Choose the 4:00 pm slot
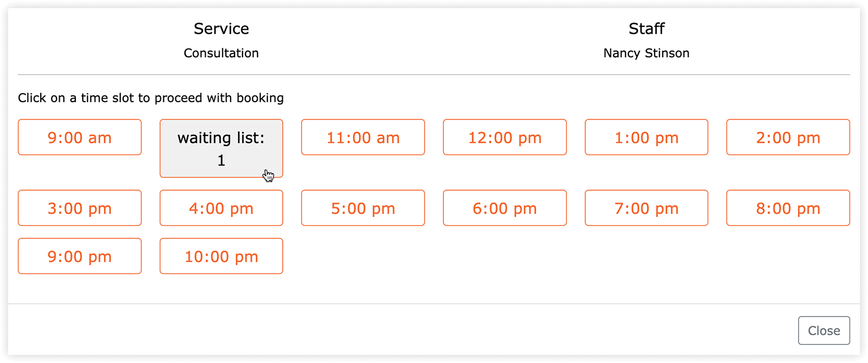Viewport: 868px width, 363px height. coord(221,208)
